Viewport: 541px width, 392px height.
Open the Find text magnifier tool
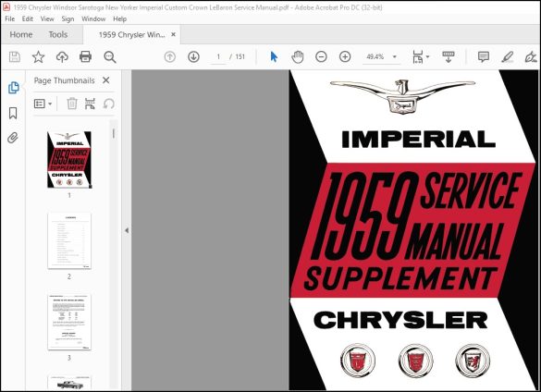[x=110, y=57]
